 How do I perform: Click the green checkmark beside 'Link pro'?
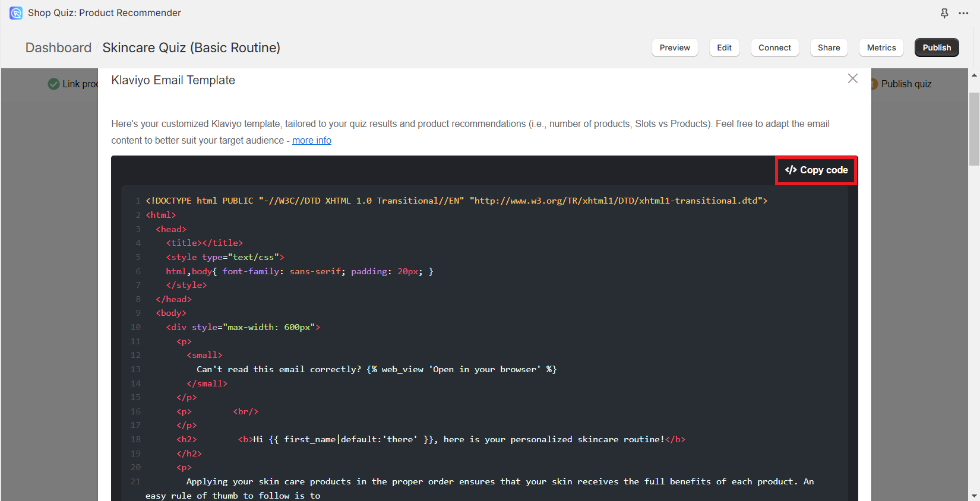click(x=53, y=84)
